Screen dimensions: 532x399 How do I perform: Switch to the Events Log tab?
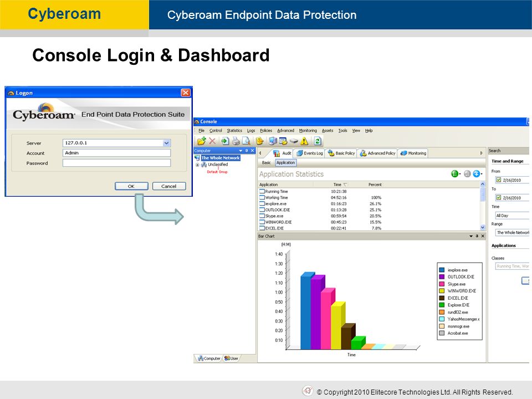pos(309,154)
